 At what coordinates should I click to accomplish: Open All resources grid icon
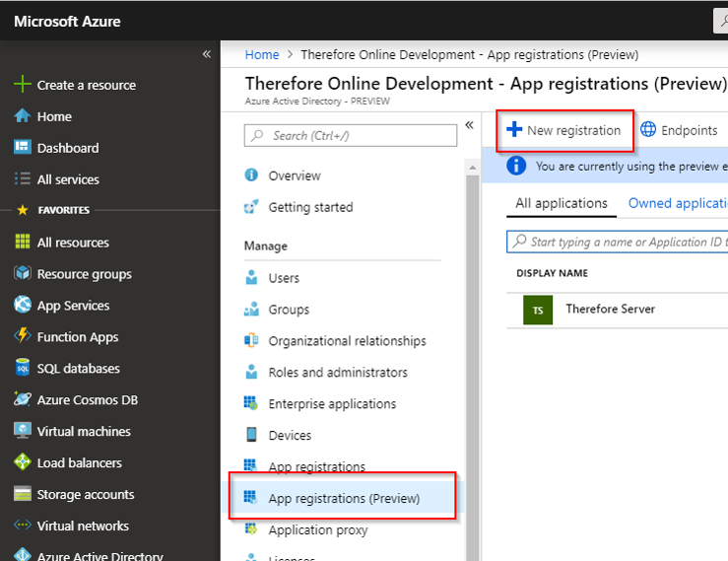(x=23, y=242)
